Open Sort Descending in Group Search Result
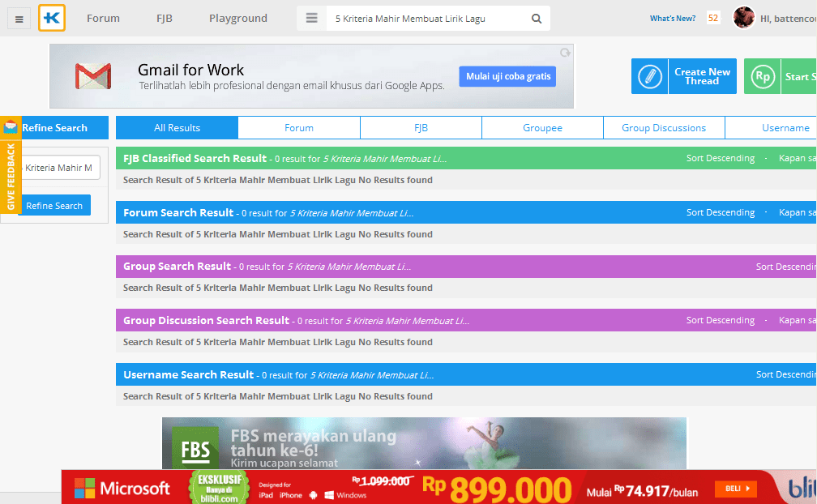Viewport: 817px width, 504px height. 785,267
